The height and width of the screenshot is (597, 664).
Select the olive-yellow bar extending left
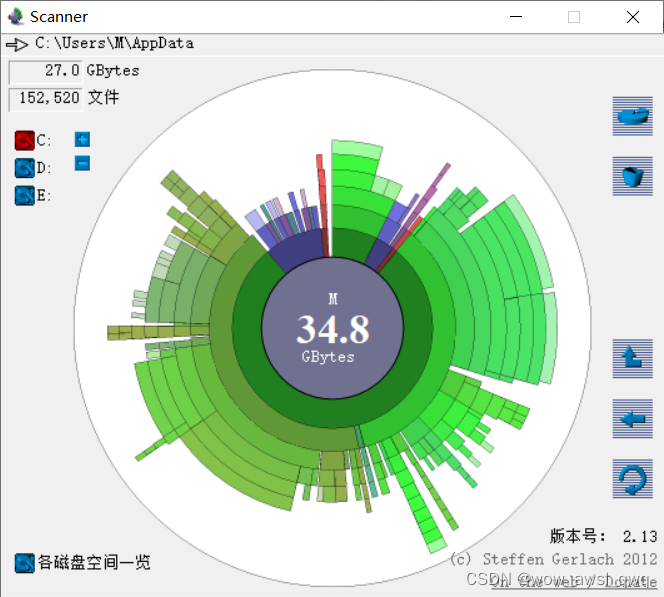pyautogui.click(x=158, y=332)
